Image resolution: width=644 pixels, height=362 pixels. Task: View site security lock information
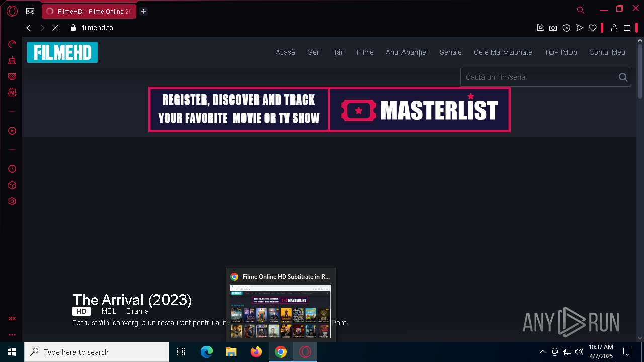click(73, 28)
